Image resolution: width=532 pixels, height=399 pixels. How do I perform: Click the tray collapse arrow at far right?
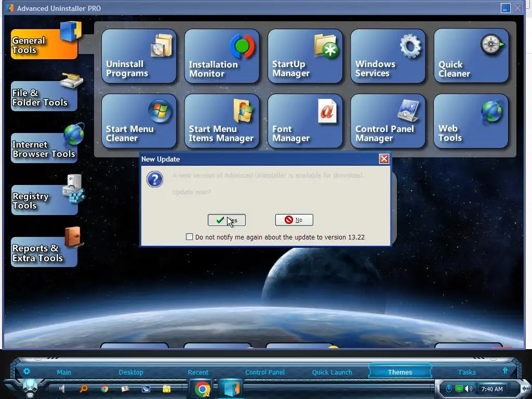525,389
